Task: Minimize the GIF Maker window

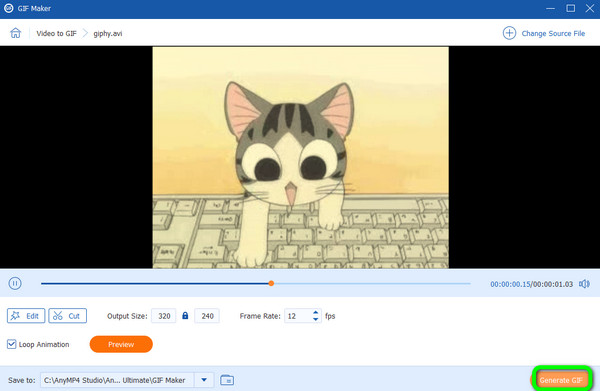Action: tap(550, 8)
